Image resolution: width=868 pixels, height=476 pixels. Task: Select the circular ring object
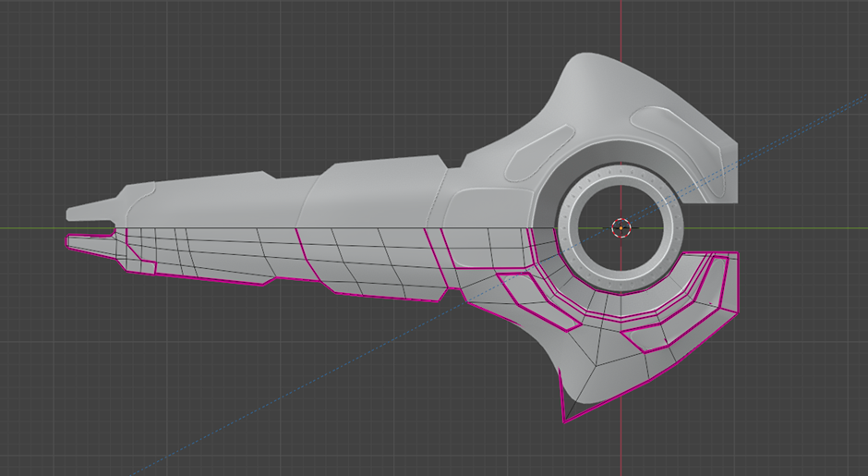pos(620,227)
